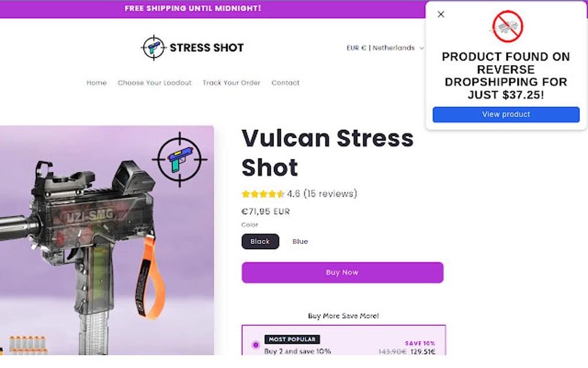The height and width of the screenshot is (368, 588).
Task: Select the Blue color option
Action: [x=300, y=242]
